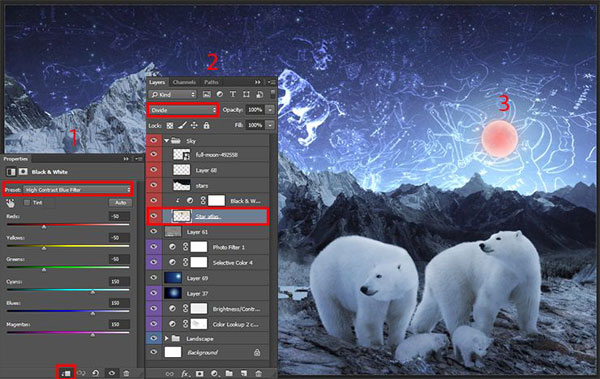Enable the Tint checkbox
The image size is (600, 379).
click(27, 203)
